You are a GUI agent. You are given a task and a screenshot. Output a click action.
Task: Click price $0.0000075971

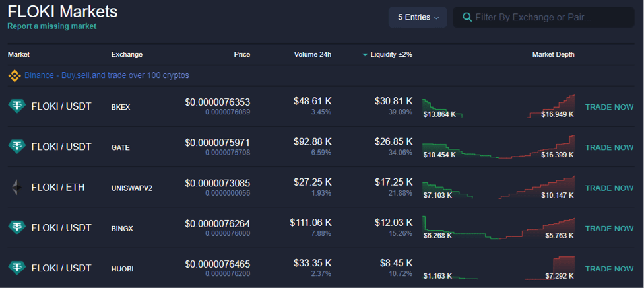click(217, 143)
